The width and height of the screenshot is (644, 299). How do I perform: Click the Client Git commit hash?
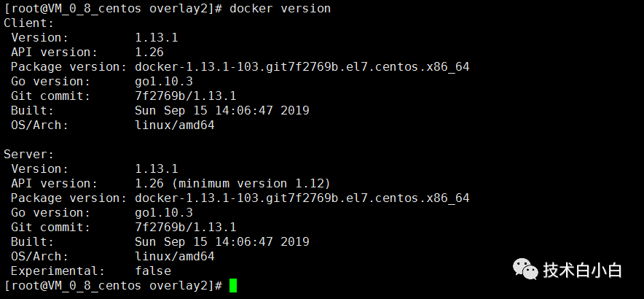pyautogui.click(x=186, y=96)
